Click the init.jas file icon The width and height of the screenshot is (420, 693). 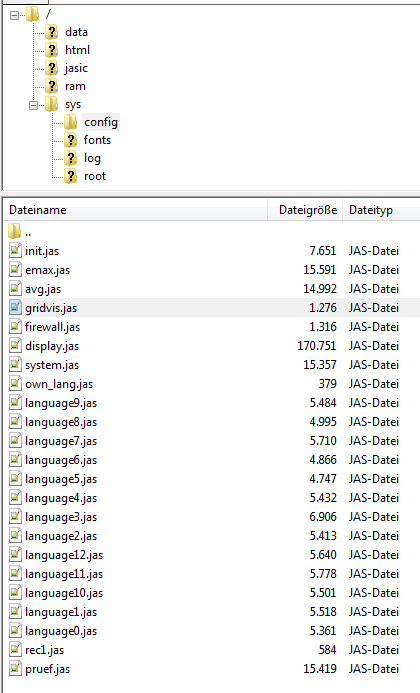[15, 250]
